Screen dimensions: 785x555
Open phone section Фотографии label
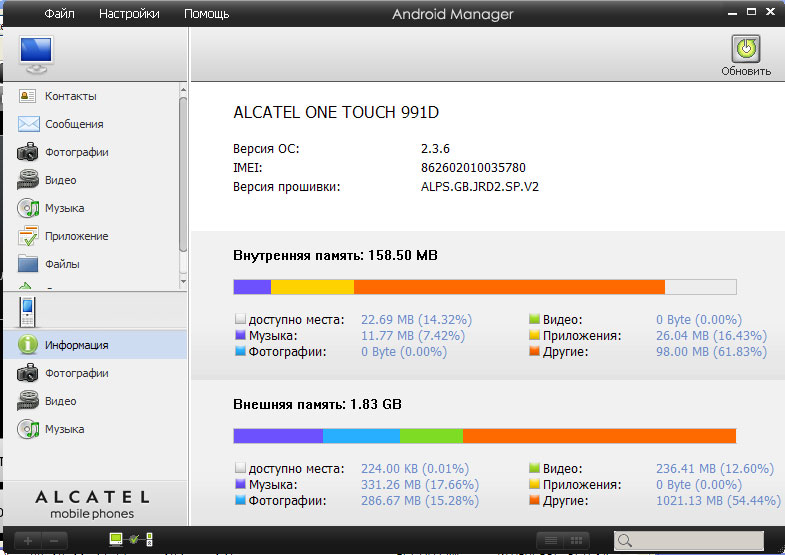click(77, 373)
